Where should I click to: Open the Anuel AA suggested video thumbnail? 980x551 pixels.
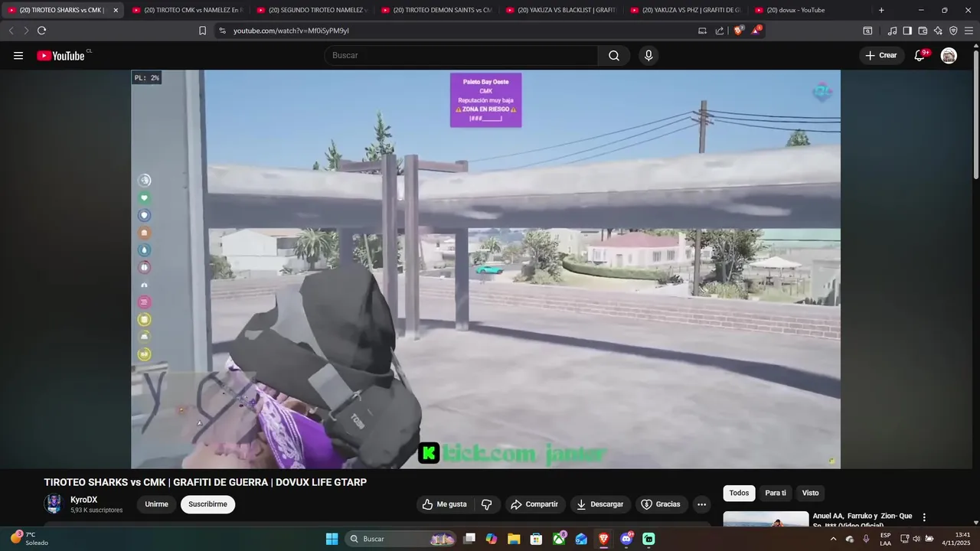[766, 519]
